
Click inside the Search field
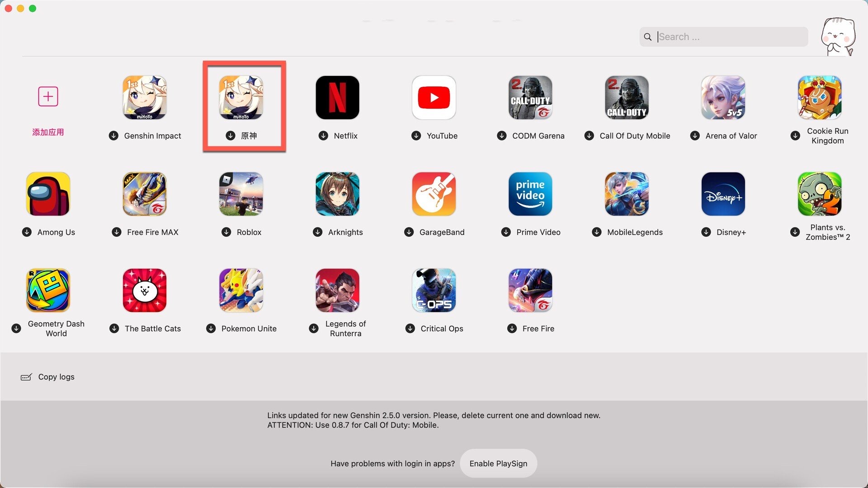tap(723, 37)
